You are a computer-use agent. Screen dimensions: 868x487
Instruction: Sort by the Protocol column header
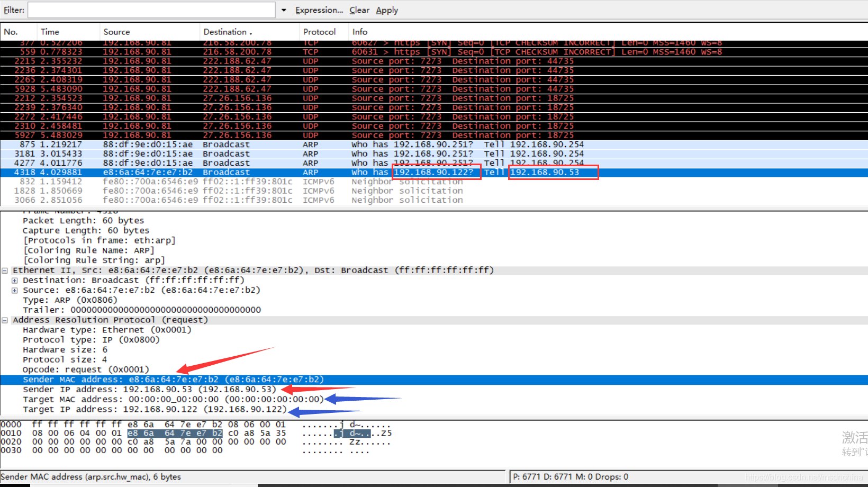tap(324, 32)
